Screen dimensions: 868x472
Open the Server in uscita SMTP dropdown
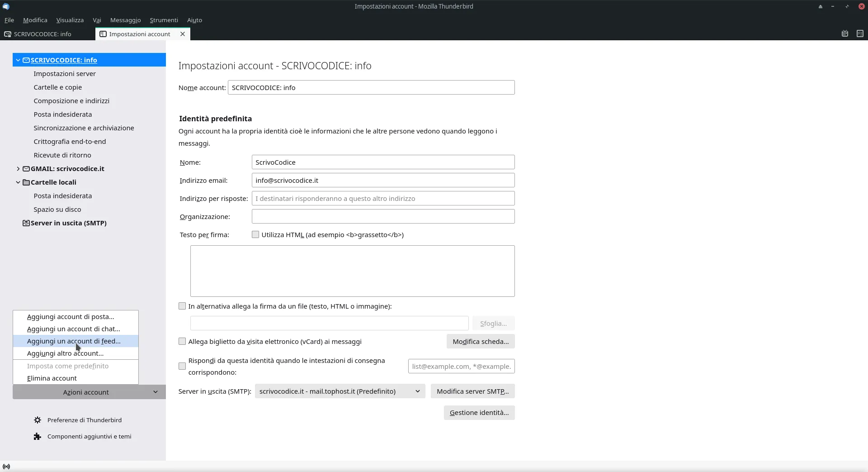pos(340,391)
